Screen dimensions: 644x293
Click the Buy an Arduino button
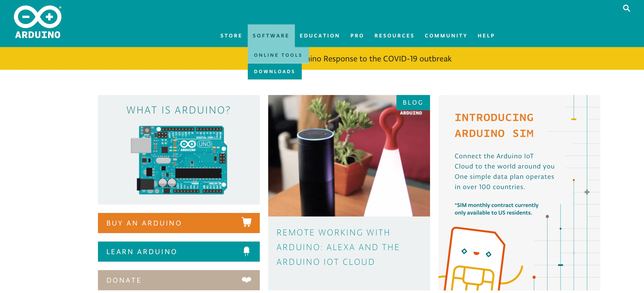pyautogui.click(x=179, y=223)
